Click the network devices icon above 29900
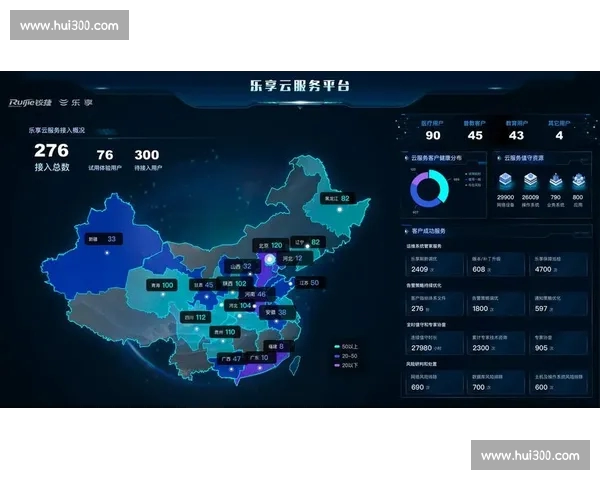 click(x=505, y=181)
